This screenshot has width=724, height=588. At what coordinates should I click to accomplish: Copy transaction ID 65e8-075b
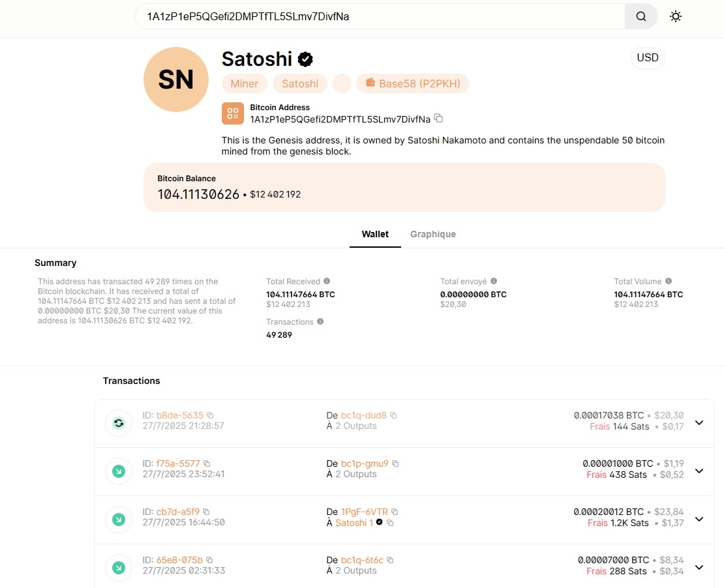click(209, 560)
